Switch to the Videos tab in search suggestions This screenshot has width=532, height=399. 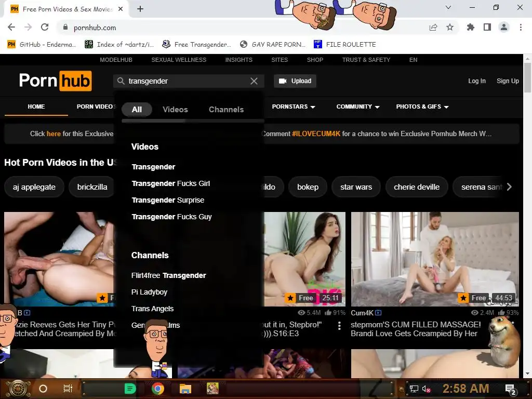[175, 109]
